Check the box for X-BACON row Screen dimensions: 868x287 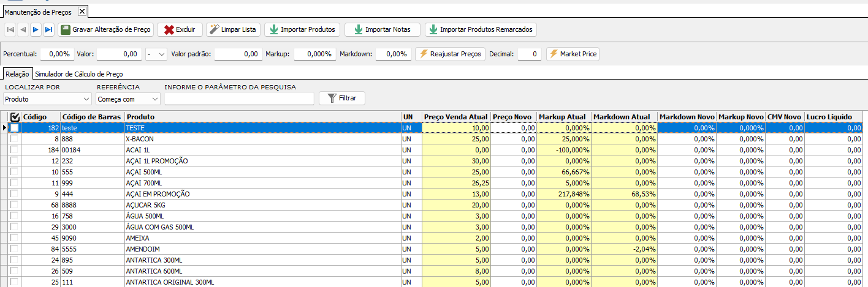tap(15, 139)
